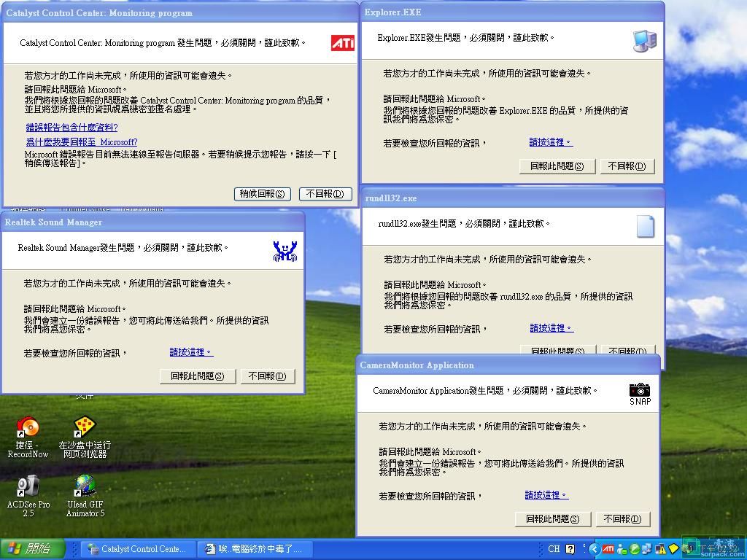Switch to the 唉.電腦終於中毒了 taskbar window
This screenshot has width=747, height=560.
click(x=257, y=549)
